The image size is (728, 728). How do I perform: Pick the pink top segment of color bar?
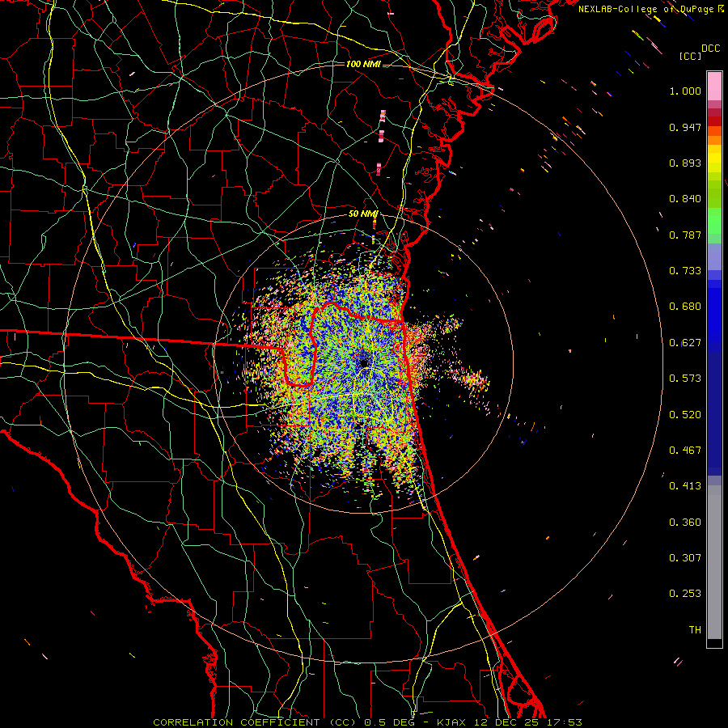click(714, 87)
